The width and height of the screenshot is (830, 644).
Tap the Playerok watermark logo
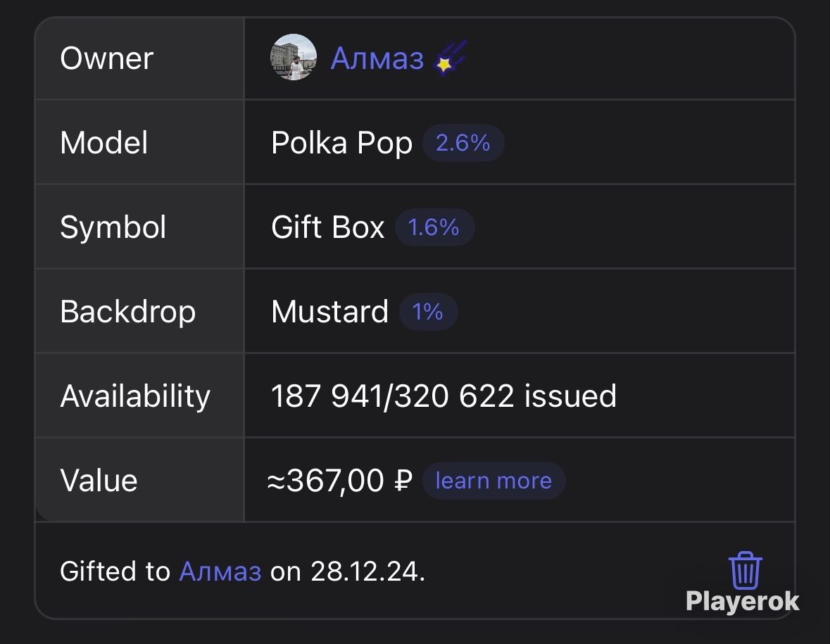pos(742,602)
